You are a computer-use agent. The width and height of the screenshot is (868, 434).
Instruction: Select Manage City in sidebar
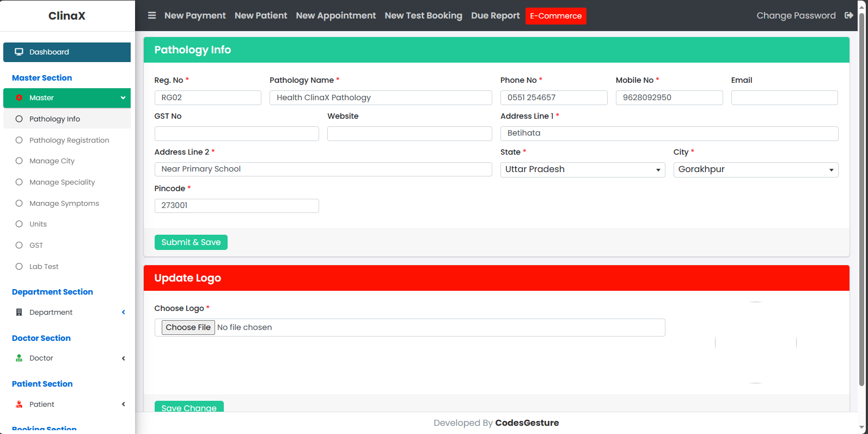pos(67,161)
